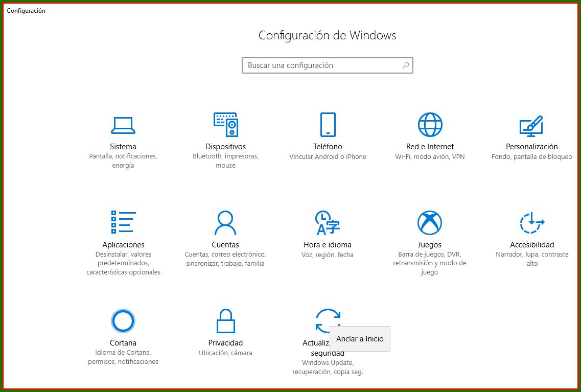The image size is (581, 392).
Task: Select the Aplicaciones icon
Action: coord(123,222)
